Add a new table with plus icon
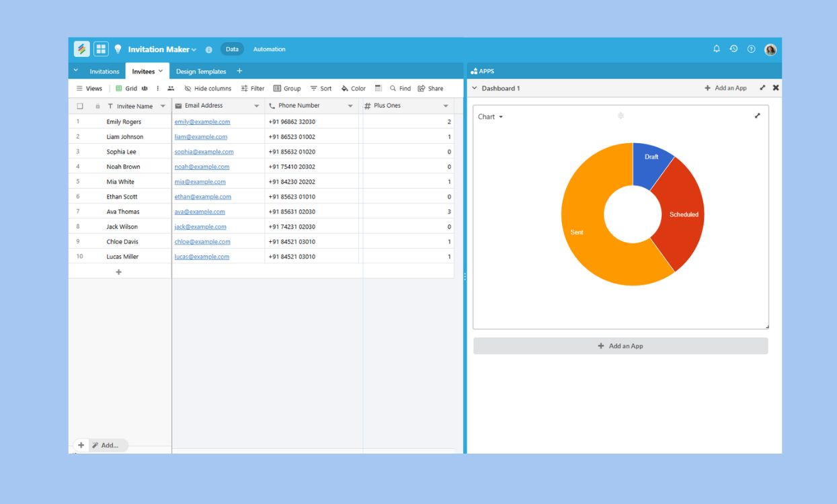The height and width of the screenshot is (504, 837). (239, 71)
